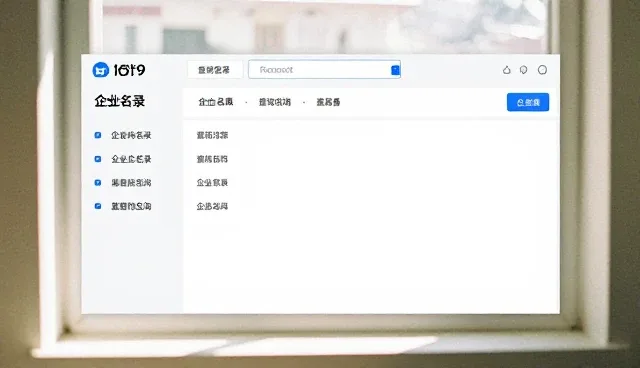The width and height of the screenshot is (640, 368).
Task: Open the notification bell icon in the header
Action: (507, 70)
